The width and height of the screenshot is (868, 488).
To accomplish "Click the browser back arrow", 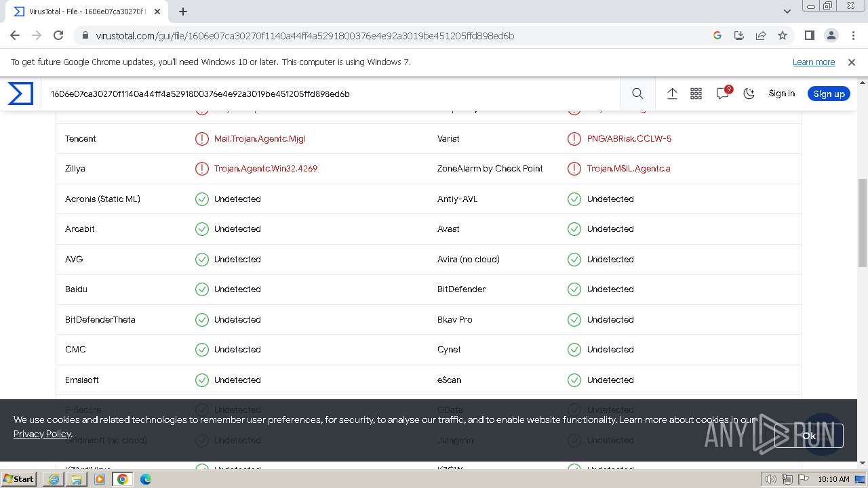I will [x=15, y=35].
